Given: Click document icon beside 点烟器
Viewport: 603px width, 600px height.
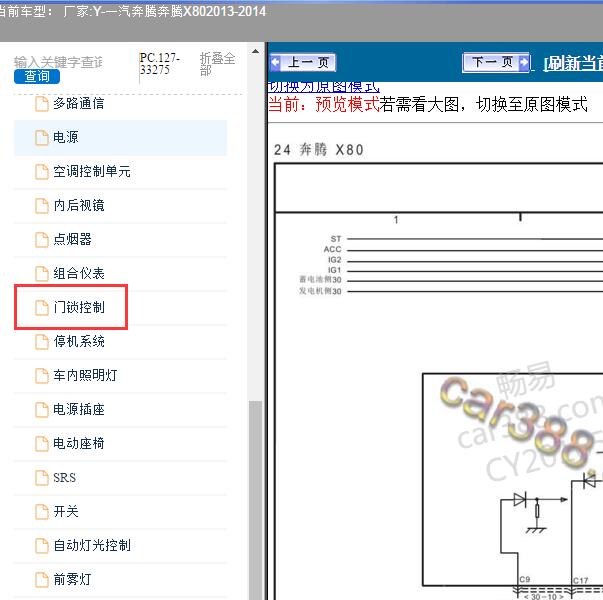Looking at the screenshot, I should click(x=42, y=240).
